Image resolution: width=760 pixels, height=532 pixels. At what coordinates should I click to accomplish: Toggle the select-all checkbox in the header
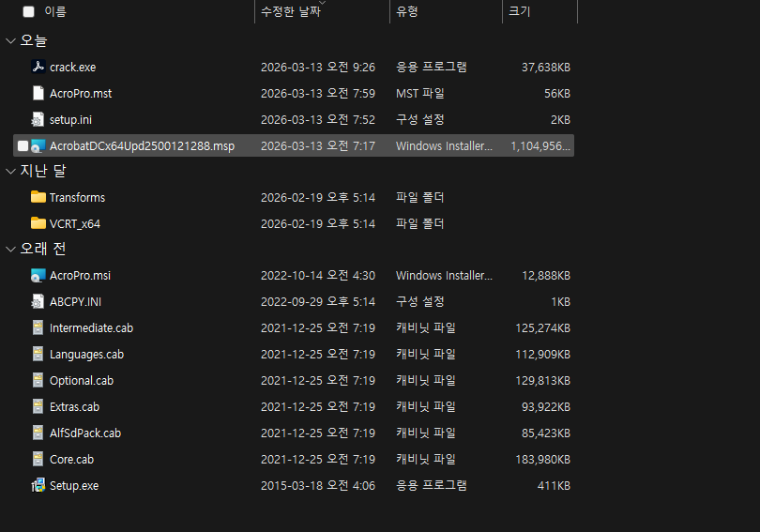pyautogui.click(x=28, y=11)
